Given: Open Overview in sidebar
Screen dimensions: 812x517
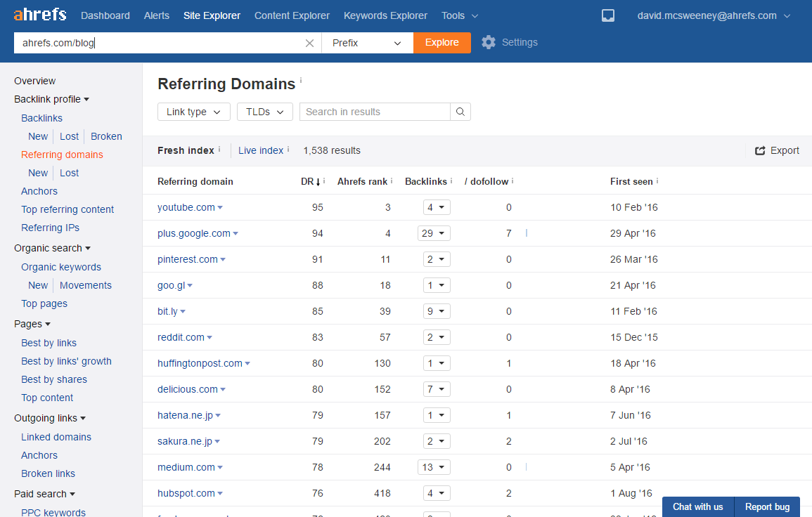Looking at the screenshot, I should pyautogui.click(x=34, y=81).
